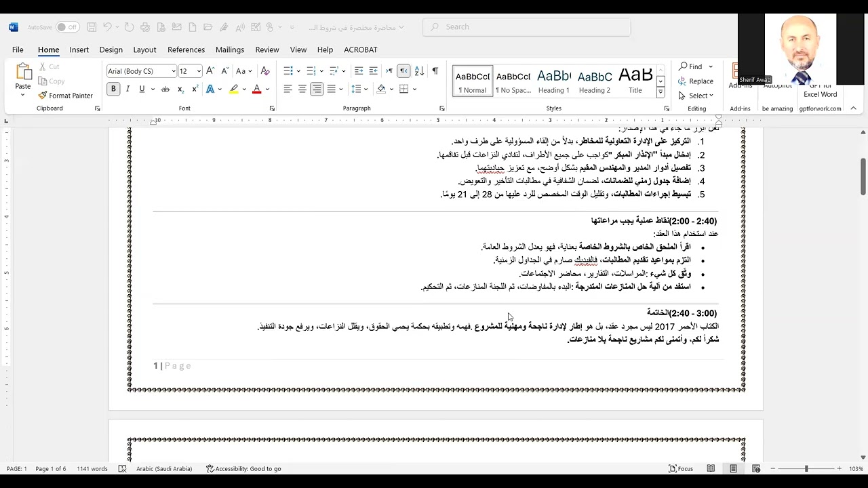The image size is (868, 488).
Task: Toggle the AutoSave switch
Action: pos(67,27)
